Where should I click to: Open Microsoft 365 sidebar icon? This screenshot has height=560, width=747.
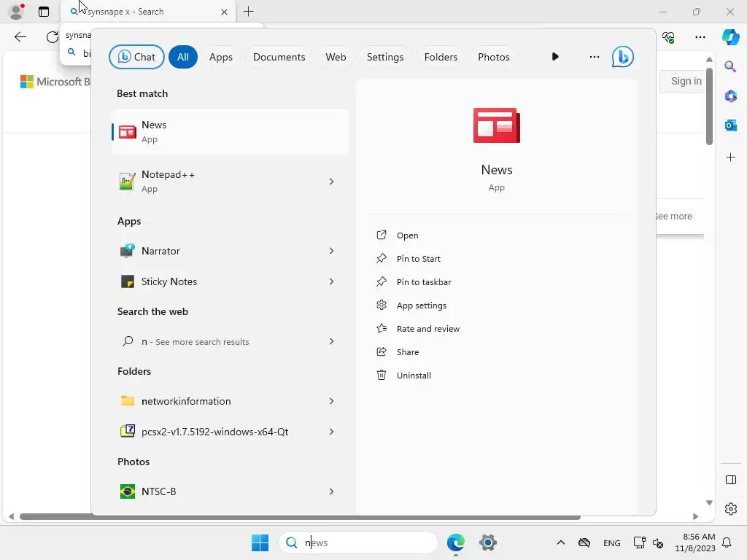point(730,96)
